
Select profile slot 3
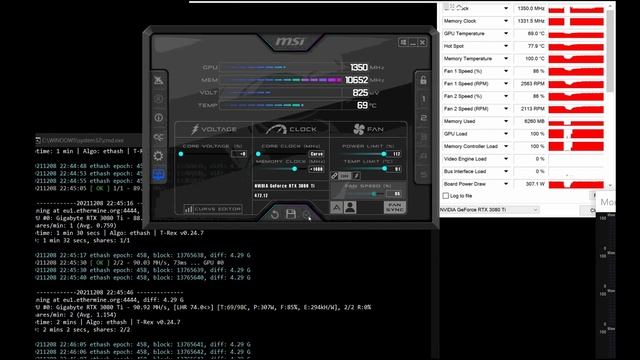pyautogui.click(x=423, y=137)
